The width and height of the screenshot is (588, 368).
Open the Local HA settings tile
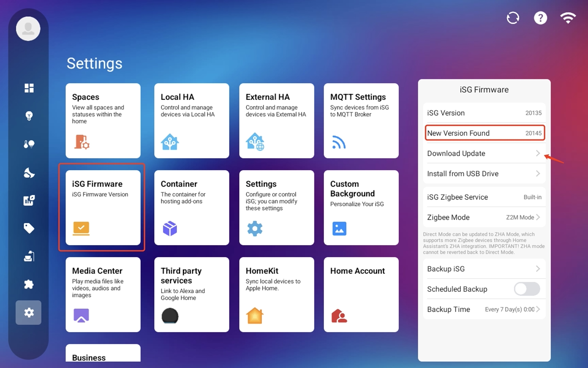point(192,121)
